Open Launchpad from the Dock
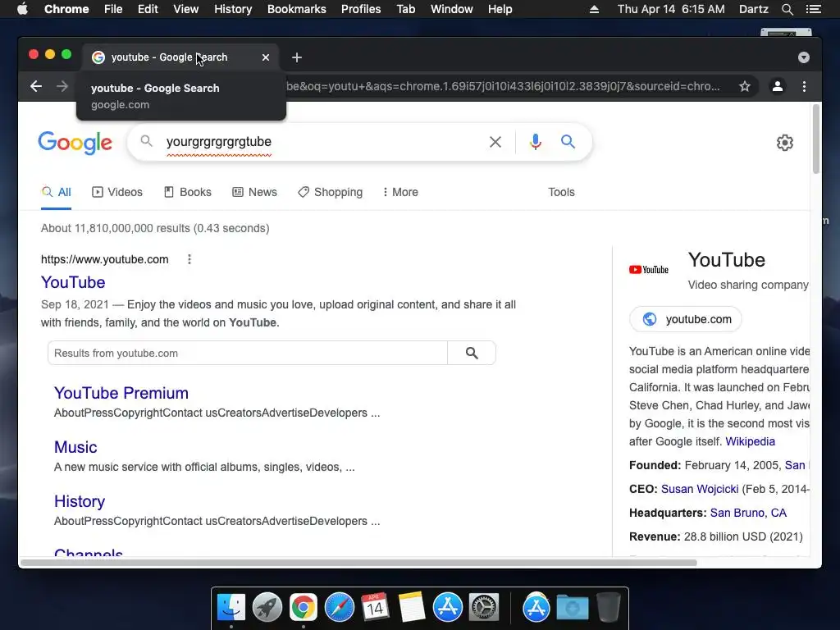Screen dimensions: 840x630 pyautogui.click(x=267, y=608)
